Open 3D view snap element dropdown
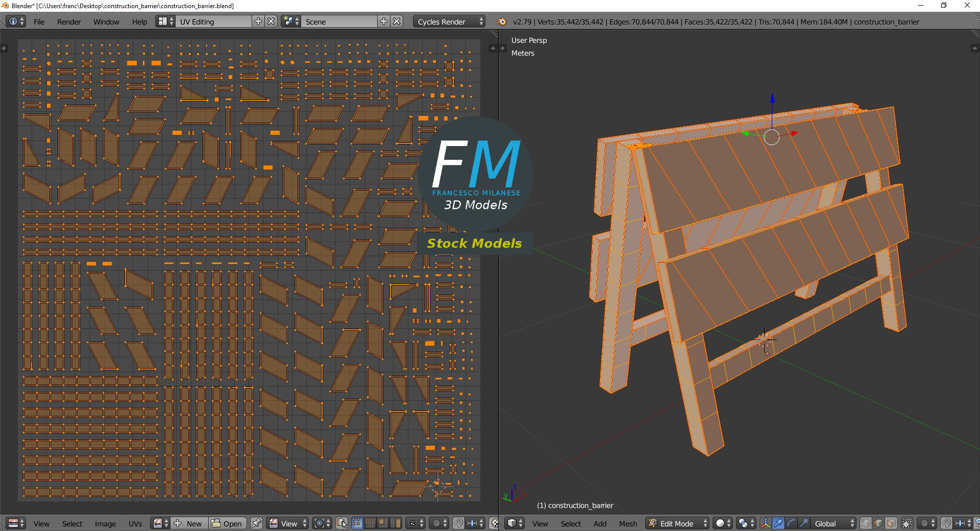Image resolution: width=980 pixels, height=531 pixels. 963,523
